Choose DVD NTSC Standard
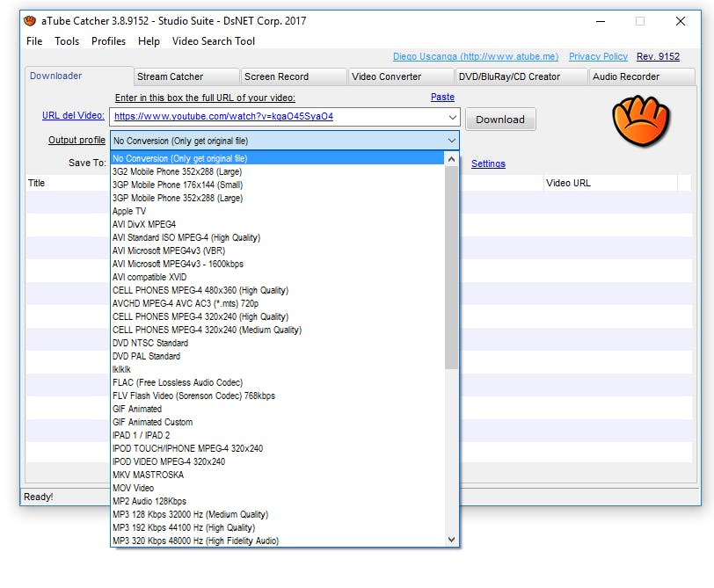This screenshot has height=588, width=714. 277,343
